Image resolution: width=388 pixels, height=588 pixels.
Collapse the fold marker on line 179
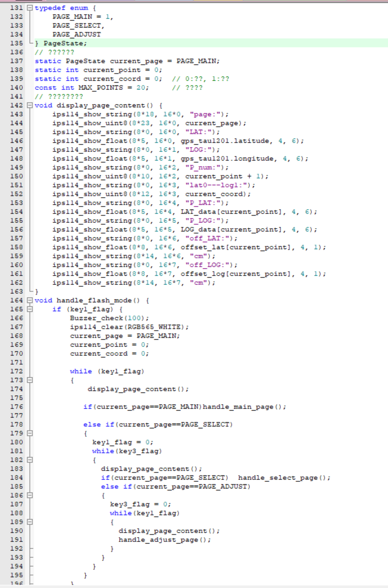(x=30, y=433)
